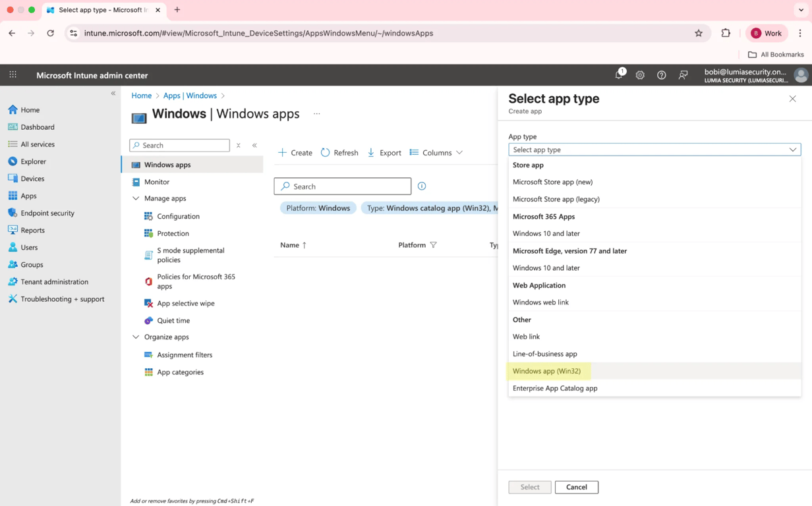Click the Create button in toolbar
The image size is (812, 506).
pyautogui.click(x=295, y=152)
